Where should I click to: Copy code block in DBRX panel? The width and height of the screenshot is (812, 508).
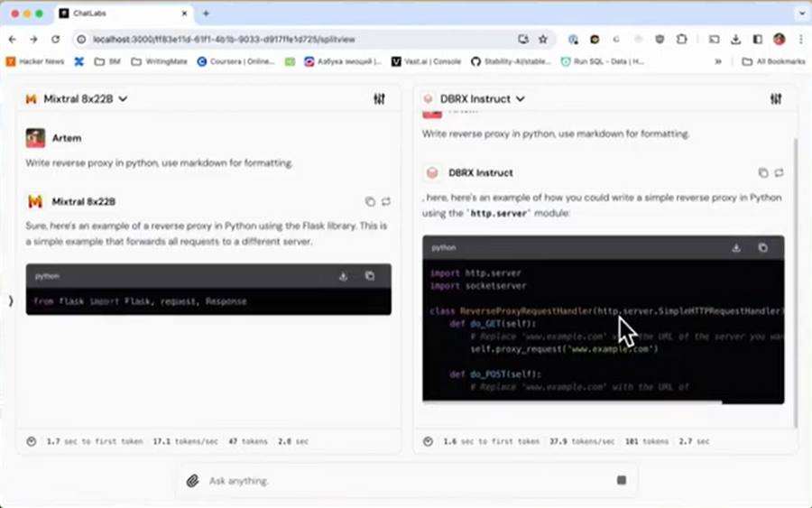[x=762, y=248]
